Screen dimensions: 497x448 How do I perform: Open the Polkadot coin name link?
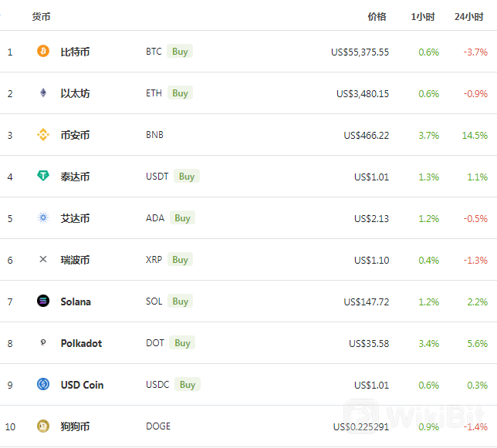click(81, 343)
